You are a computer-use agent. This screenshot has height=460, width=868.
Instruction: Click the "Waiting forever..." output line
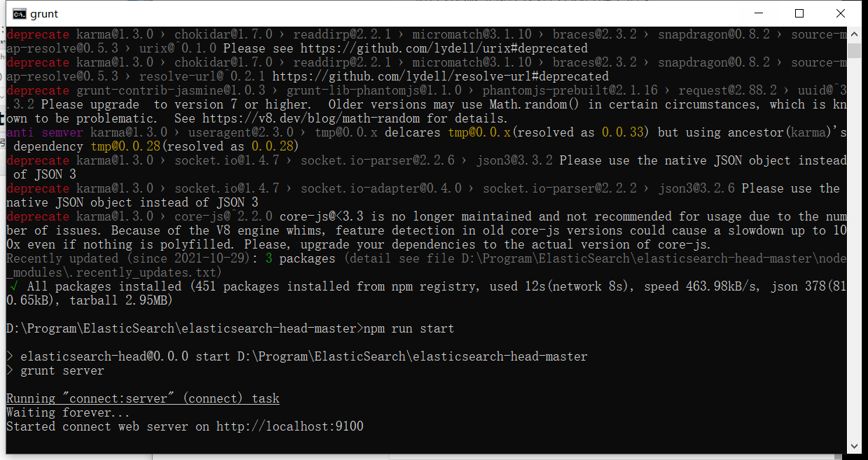[58, 412]
